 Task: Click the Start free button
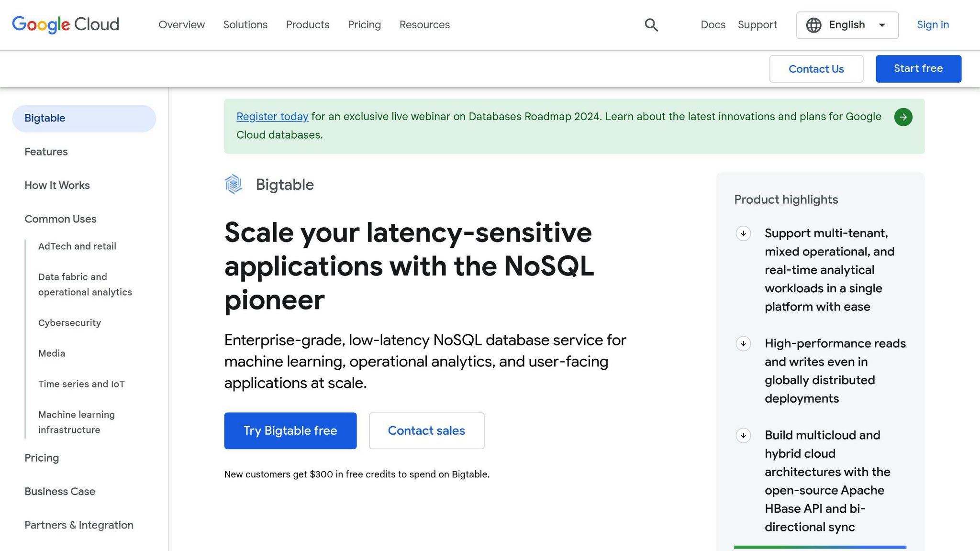click(x=918, y=68)
